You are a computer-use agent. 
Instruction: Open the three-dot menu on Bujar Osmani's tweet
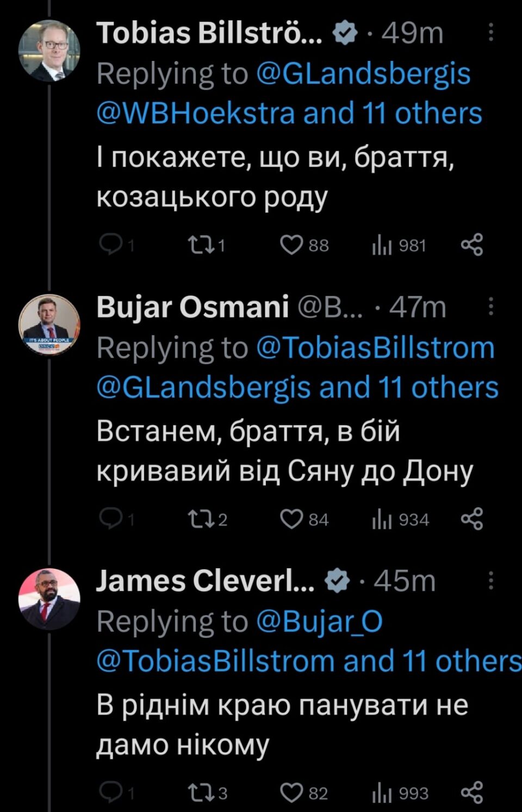[x=491, y=307]
